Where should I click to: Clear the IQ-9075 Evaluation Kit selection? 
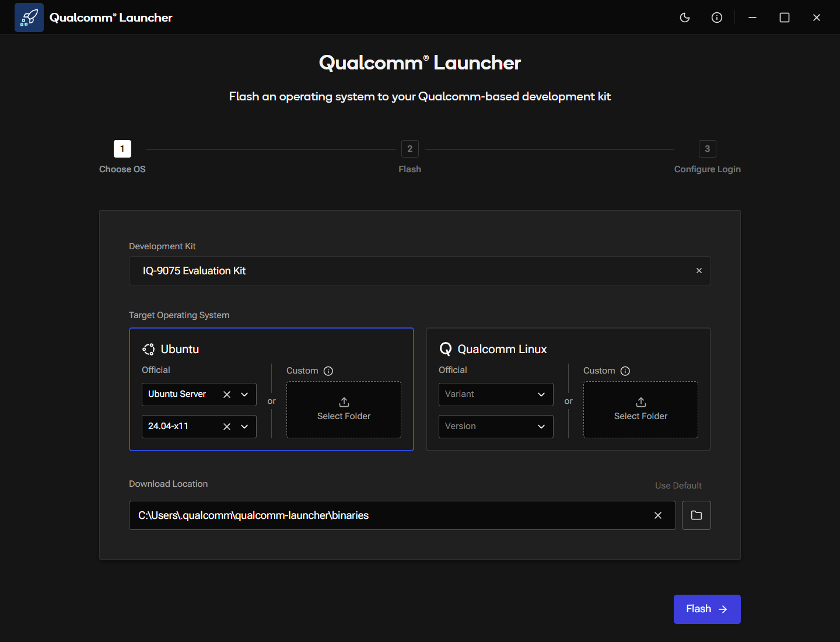coord(699,271)
